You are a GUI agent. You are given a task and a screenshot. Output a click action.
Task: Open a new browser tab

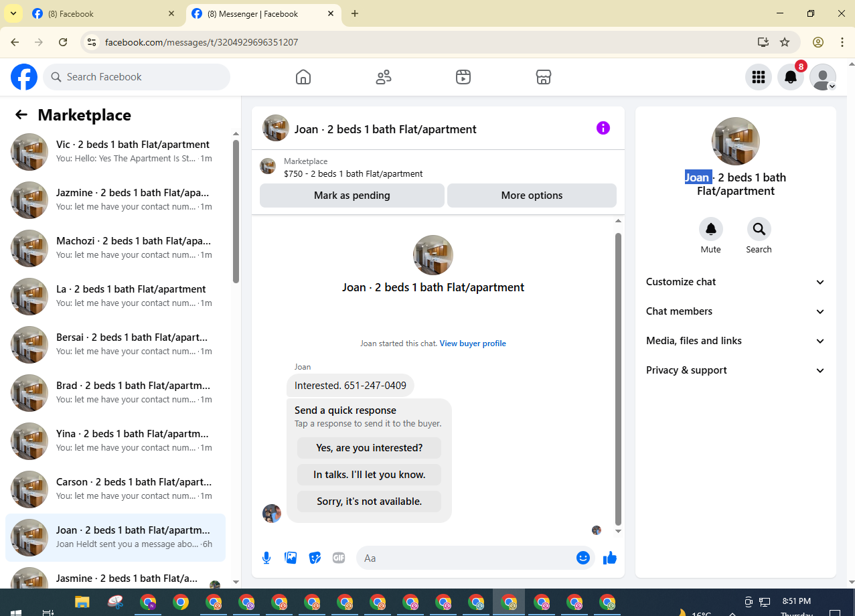355,13
